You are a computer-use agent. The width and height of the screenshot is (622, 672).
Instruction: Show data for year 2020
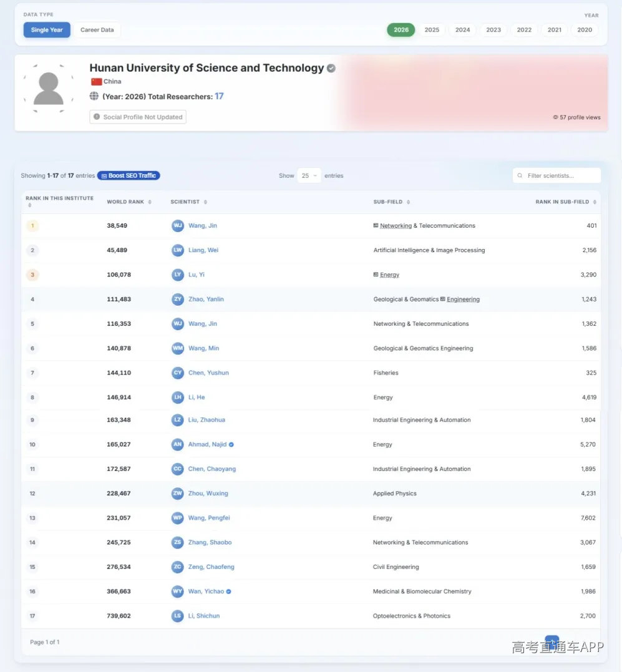585,30
